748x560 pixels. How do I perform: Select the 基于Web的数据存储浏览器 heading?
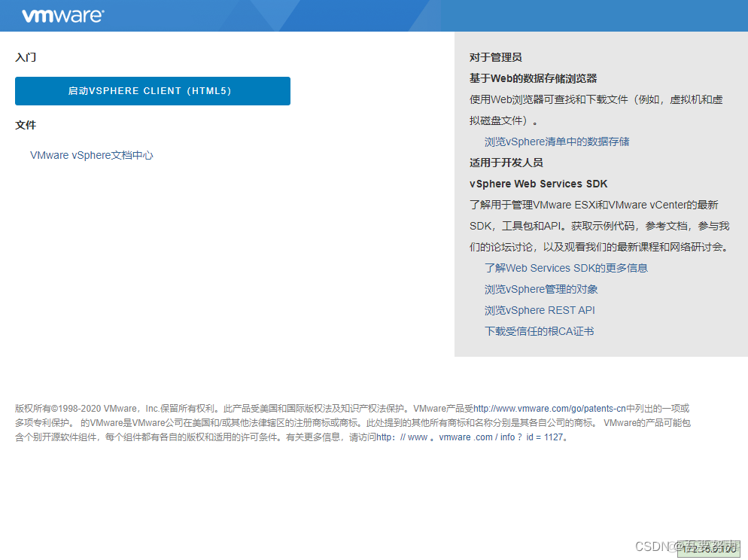(x=534, y=78)
